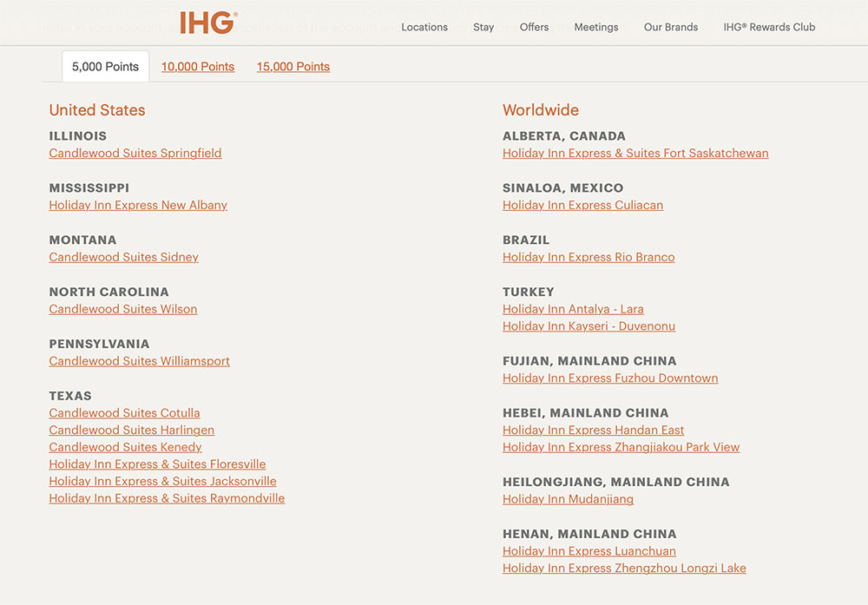The image size is (868, 605).
Task: Click the HEILONGJIANG, MAINLAND CHINA label
Action: (x=616, y=482)
